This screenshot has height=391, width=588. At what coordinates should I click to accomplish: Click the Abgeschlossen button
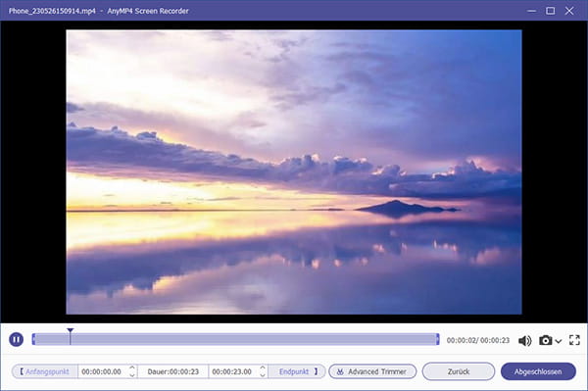(538, 371)
